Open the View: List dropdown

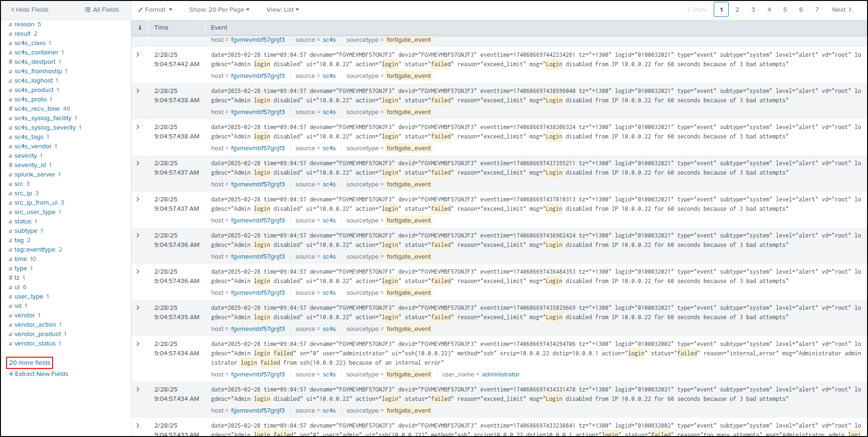click(282, 9)
